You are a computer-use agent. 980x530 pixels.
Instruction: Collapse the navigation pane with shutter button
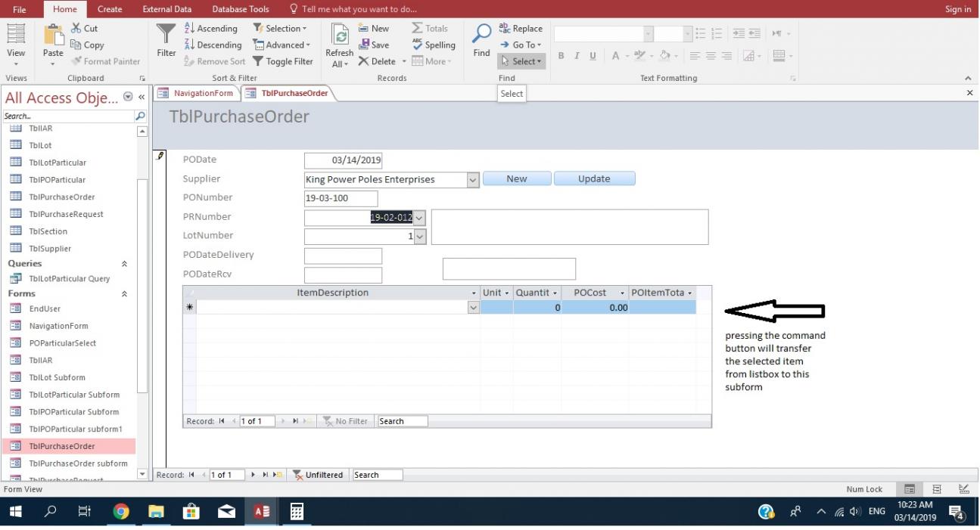point(141,98)
